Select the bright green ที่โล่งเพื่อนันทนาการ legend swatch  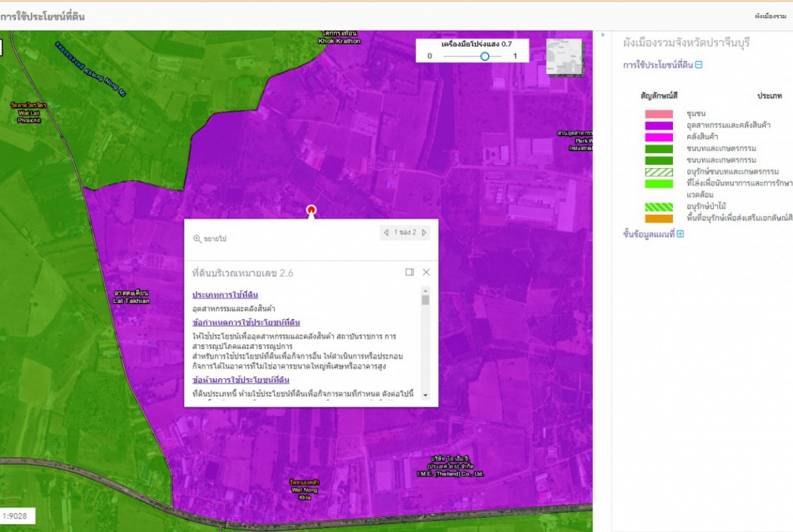tap(659, 184)
